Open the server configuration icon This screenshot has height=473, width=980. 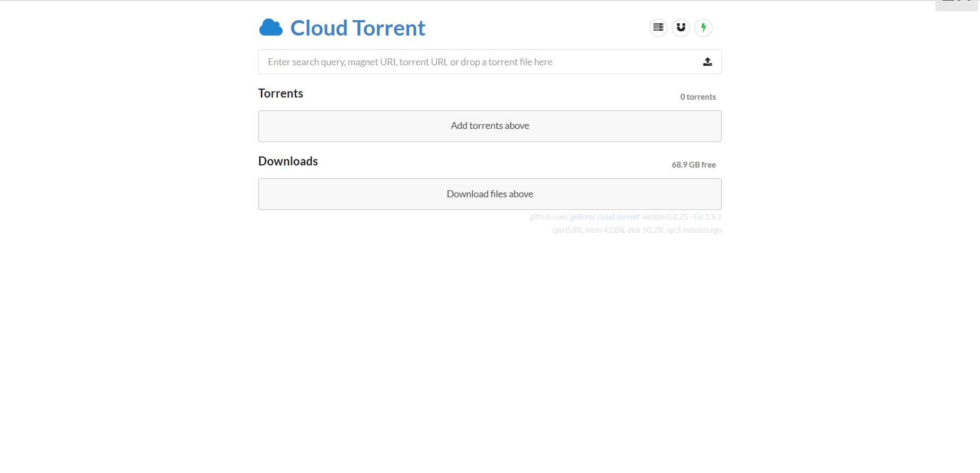coord(658,28)
